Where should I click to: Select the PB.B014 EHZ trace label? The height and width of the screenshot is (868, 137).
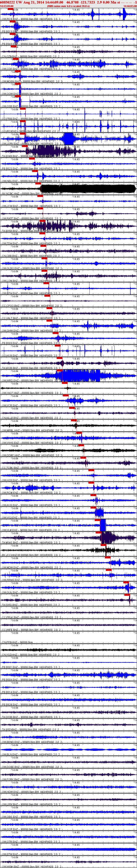pos(31,692)
